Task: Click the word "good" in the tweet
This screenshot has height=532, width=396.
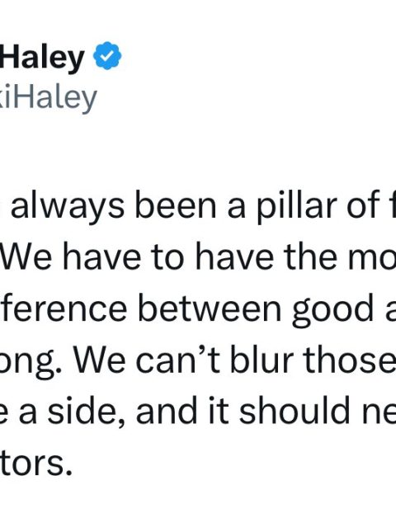Action: coord(336,310)
